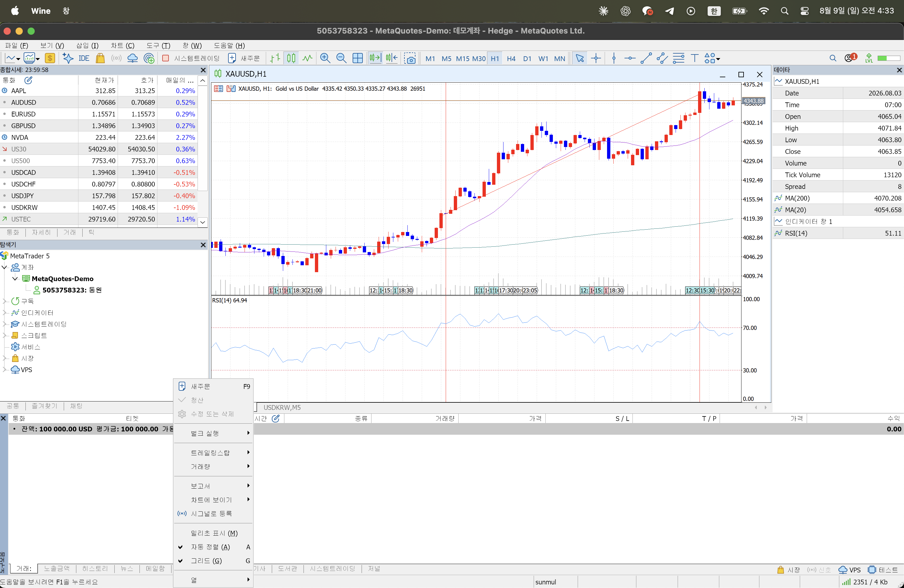Collapse the 계좌 tree node

pyautogui.click(x=4, y=267)
